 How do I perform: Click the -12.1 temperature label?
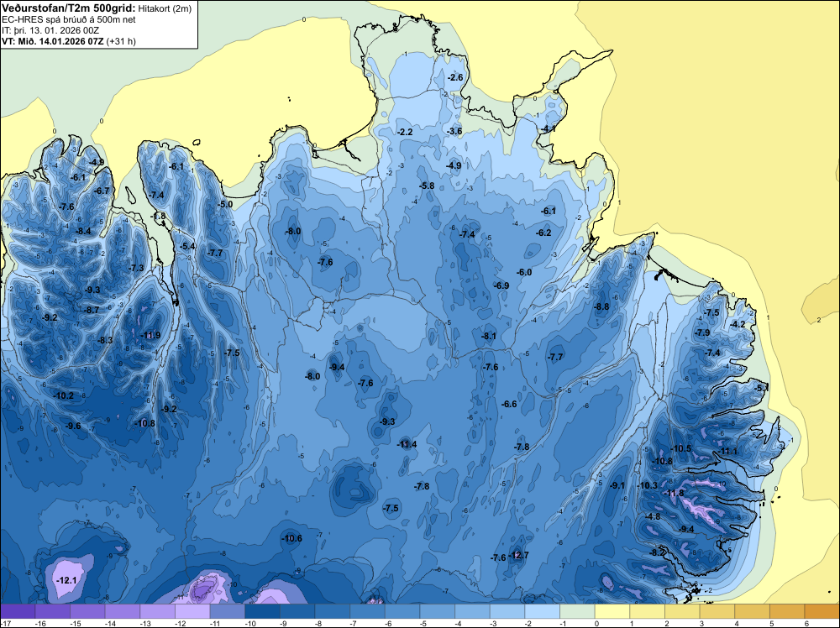(67, 580)
